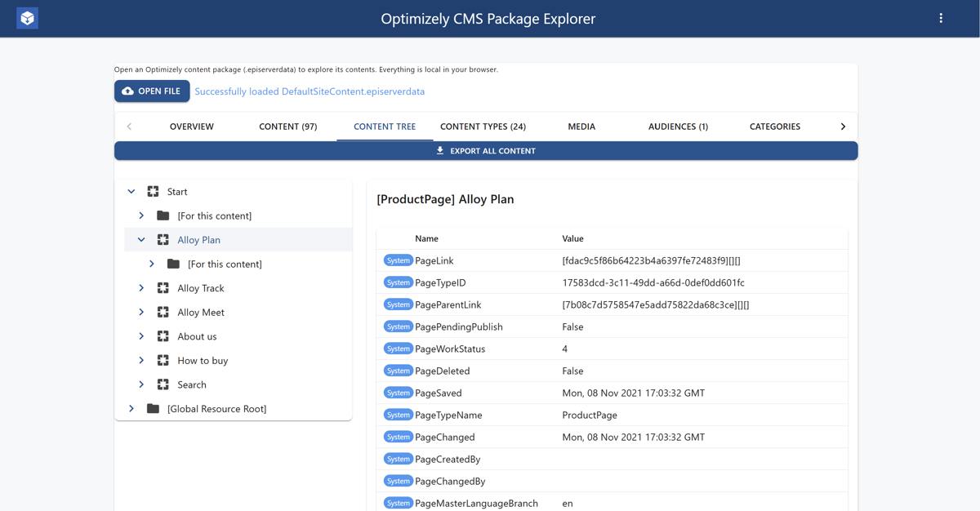Click the download icon on EXPORT ALL CONTENT

[440, 150]
